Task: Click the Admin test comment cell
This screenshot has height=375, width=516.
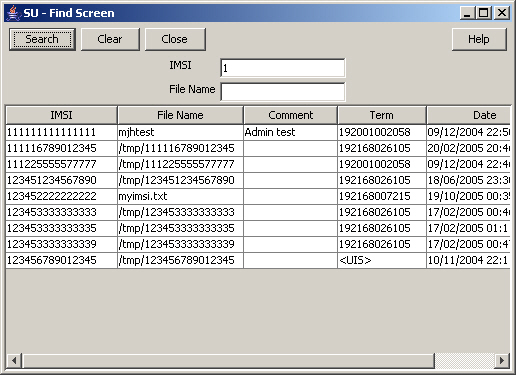Action: (290, 132)
